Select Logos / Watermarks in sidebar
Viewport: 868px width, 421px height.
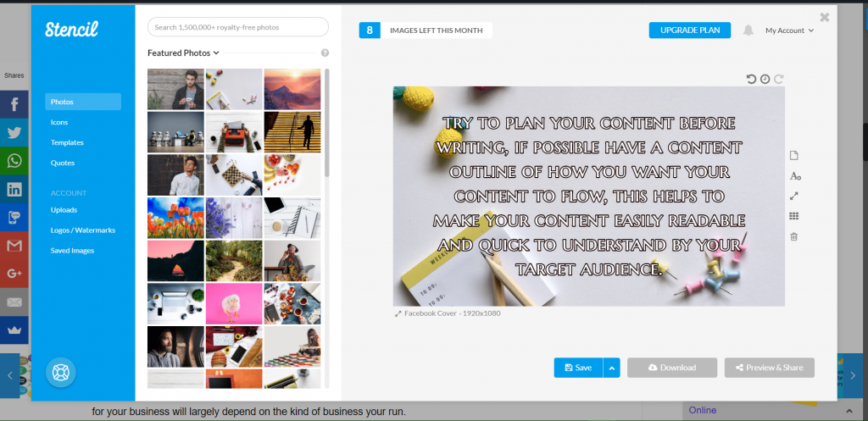(x=82, y=230)
